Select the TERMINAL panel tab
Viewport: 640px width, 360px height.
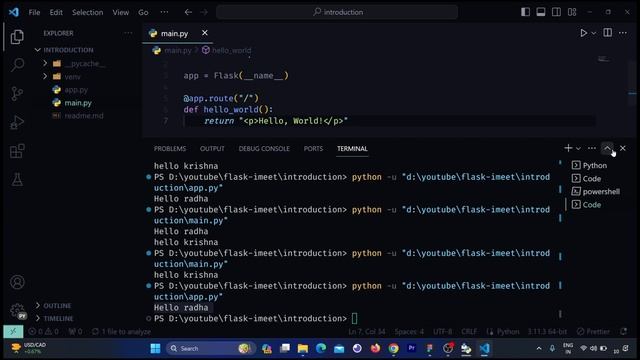(352, 149)
